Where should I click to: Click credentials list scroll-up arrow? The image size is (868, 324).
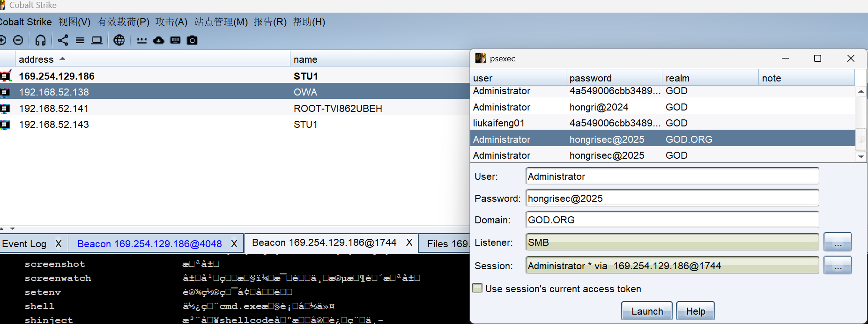click(x=861, y=91)
